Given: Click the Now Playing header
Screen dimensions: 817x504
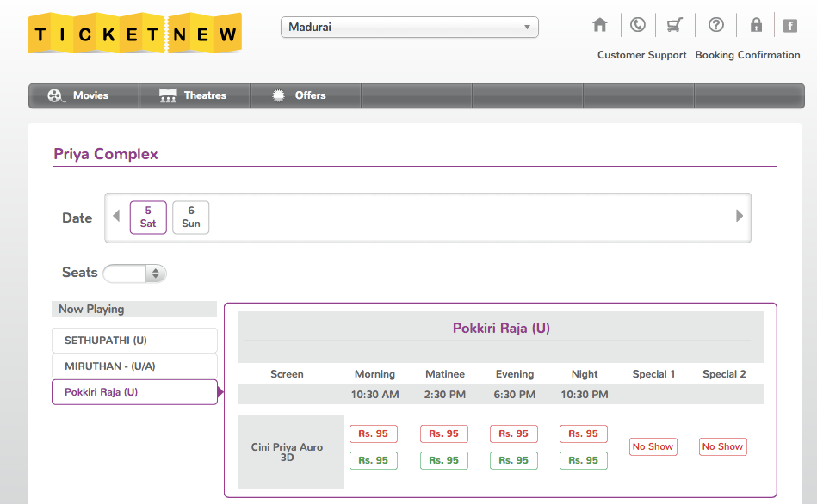Looking at the screenshot, I should pos(134,310).
